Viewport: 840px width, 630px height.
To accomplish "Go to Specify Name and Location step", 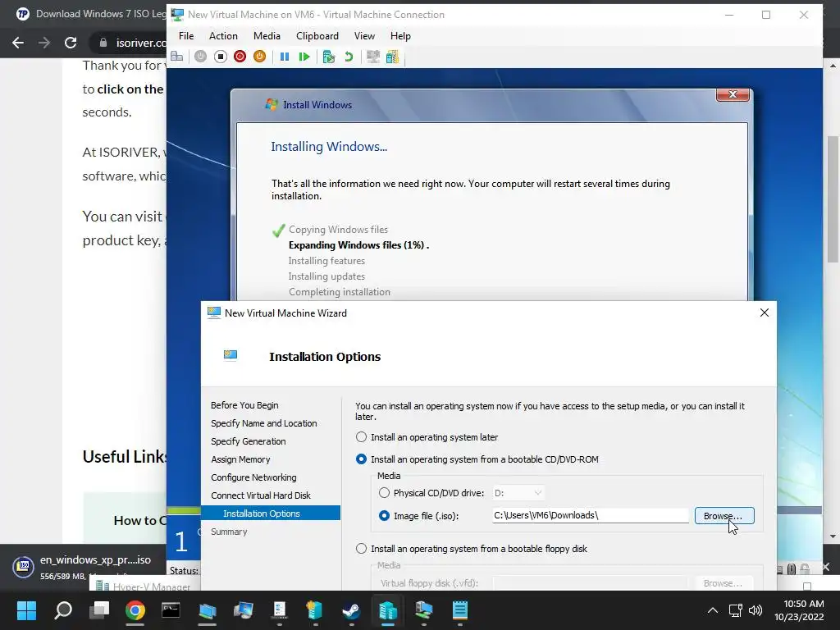I will click(264, 423).
